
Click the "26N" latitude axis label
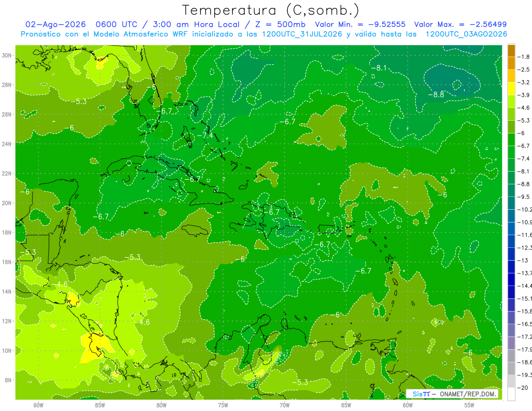tap(7, 114)
